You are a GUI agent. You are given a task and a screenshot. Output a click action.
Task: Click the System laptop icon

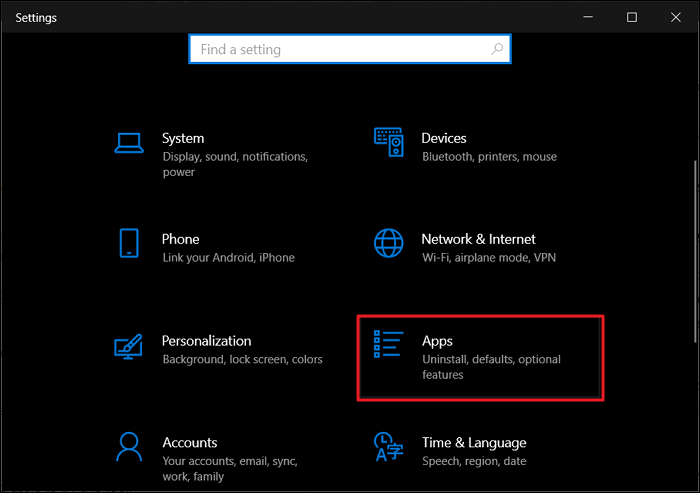tap(129, 144)
